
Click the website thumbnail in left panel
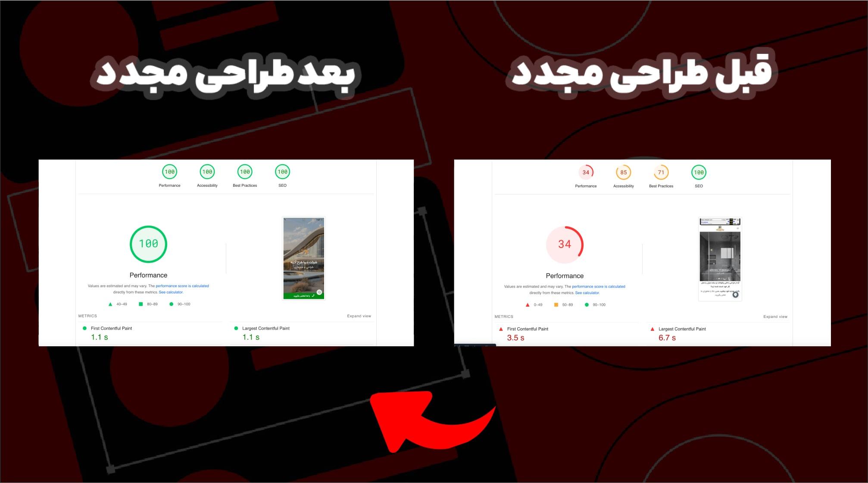[303, 256]
